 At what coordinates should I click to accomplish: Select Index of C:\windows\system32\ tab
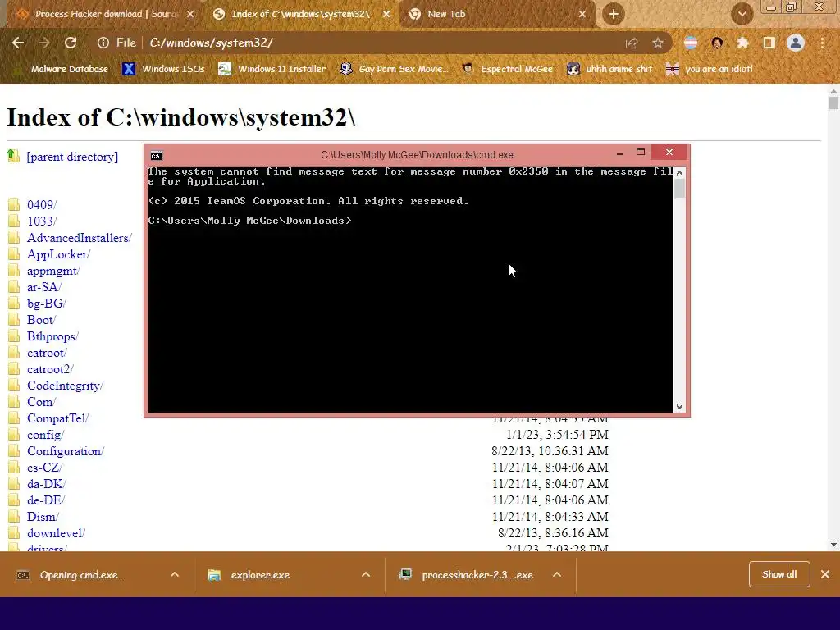click(300, 14)
